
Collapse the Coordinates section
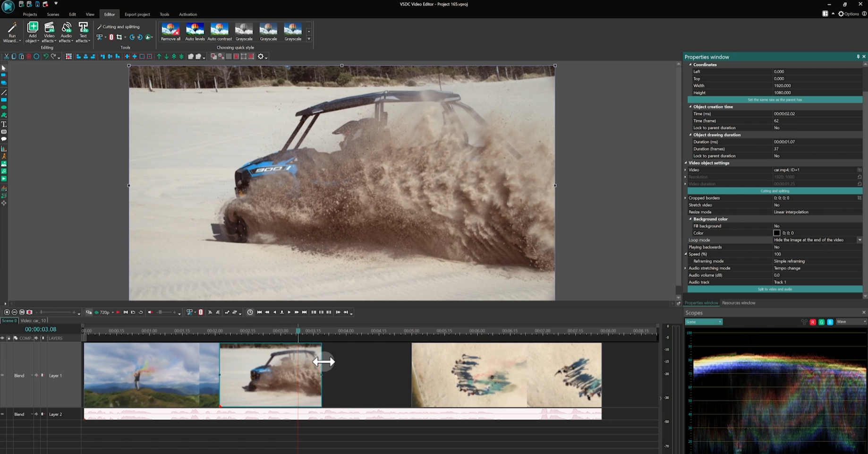tap(690, 65)
